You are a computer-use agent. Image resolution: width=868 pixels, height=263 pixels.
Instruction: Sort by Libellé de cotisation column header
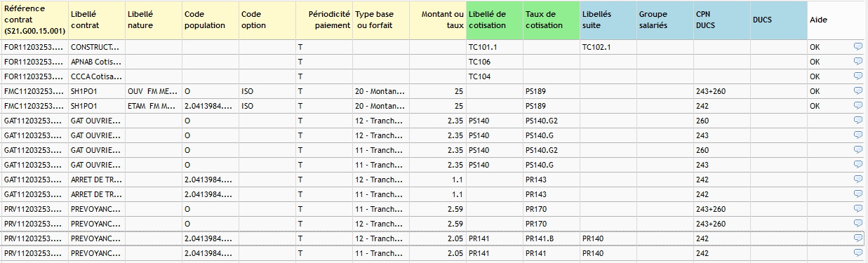(x=495, y=20)
